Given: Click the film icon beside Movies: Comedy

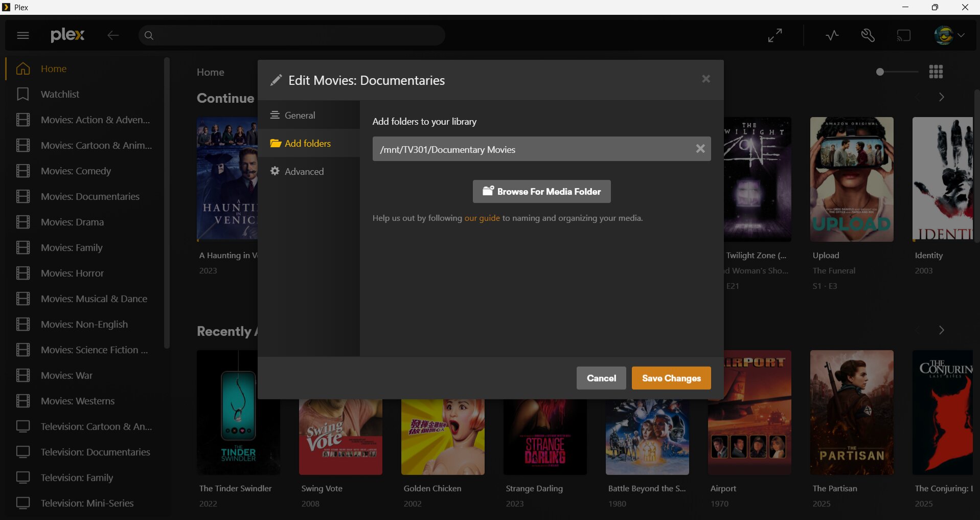Looking at the screenshot, I should 23,171.
